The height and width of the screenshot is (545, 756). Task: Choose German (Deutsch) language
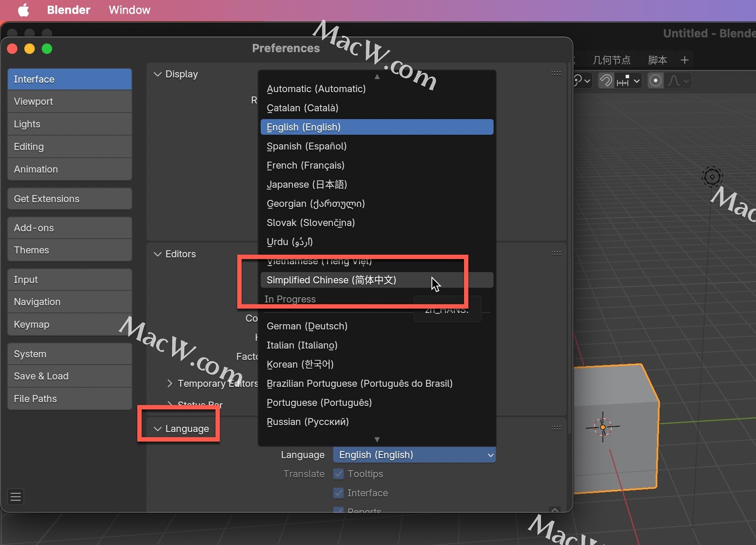pos(377,326)
